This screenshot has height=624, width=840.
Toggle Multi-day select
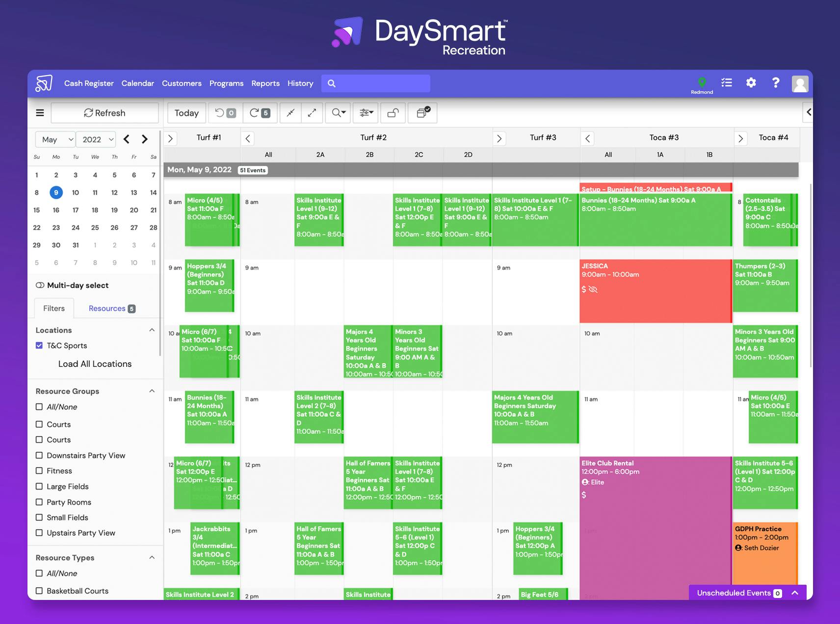point(40,285)
